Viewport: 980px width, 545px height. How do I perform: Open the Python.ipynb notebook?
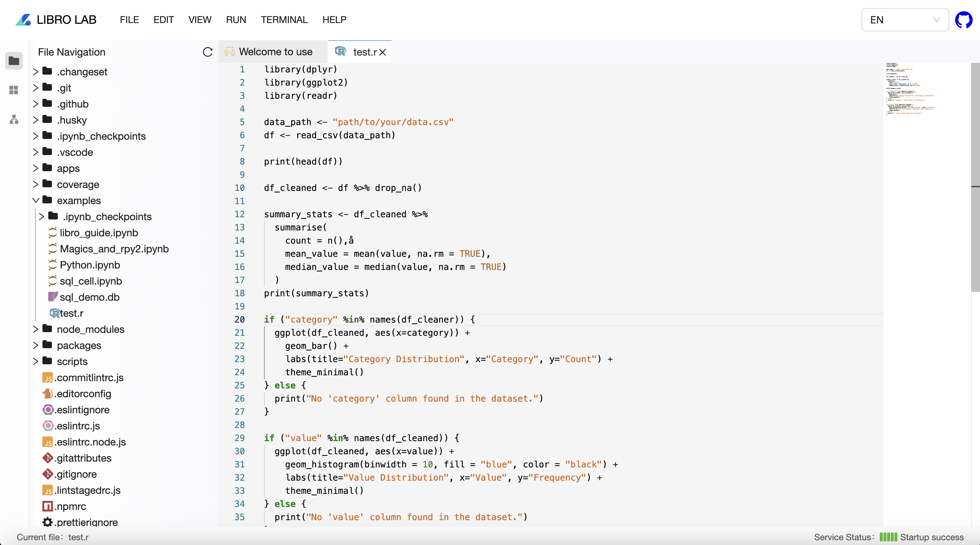(90, 265)
